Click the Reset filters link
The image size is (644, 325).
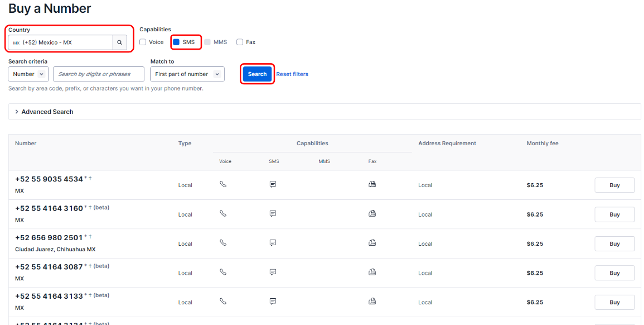292,74
